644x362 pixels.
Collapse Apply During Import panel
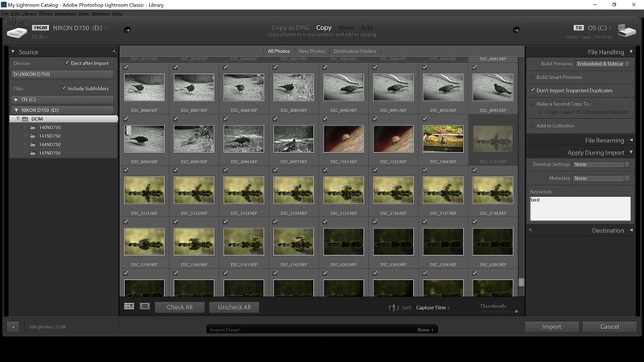pyautogui.click(x=631, y=152)
